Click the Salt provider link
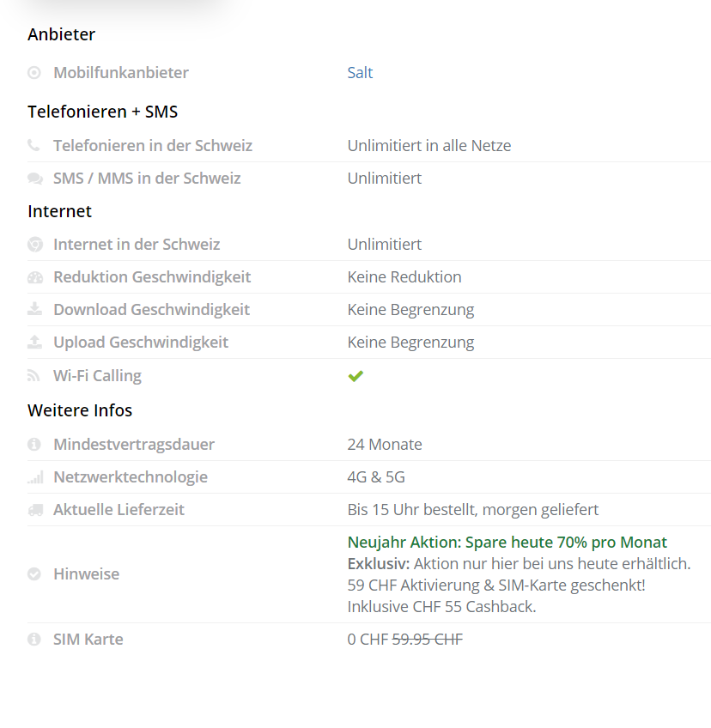The width and height of the screenshot is (711, 728). [x=360, y=73]
